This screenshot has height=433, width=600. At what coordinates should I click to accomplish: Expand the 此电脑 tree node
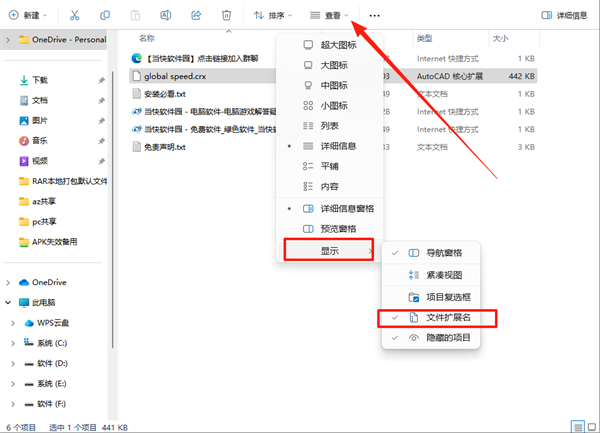10,302
